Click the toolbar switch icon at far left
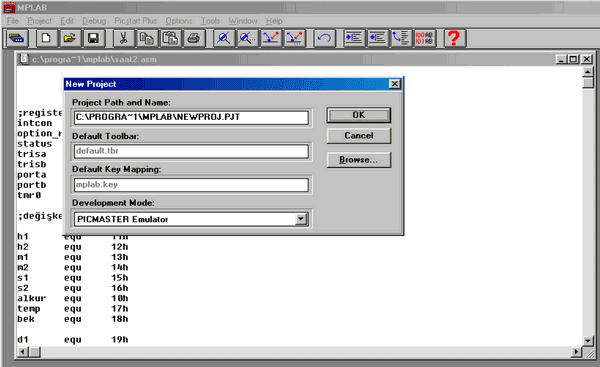 coord(16,38)
